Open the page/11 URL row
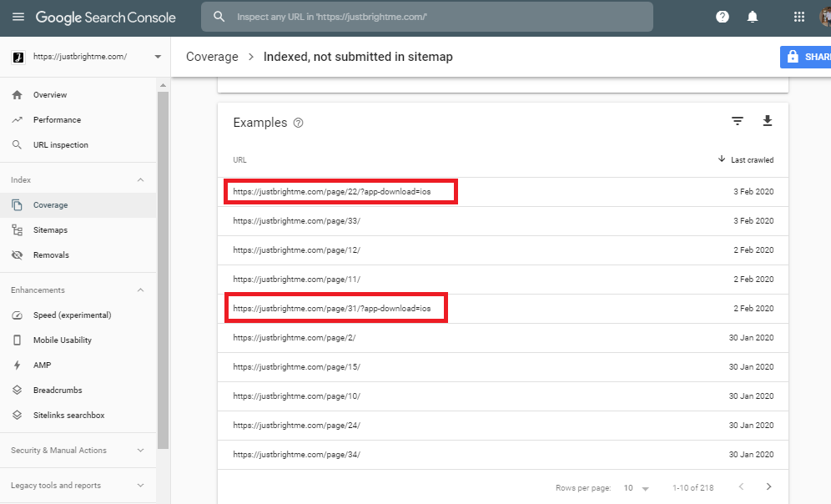This screenshot has width=831, height=504. [x=503, y=280]
